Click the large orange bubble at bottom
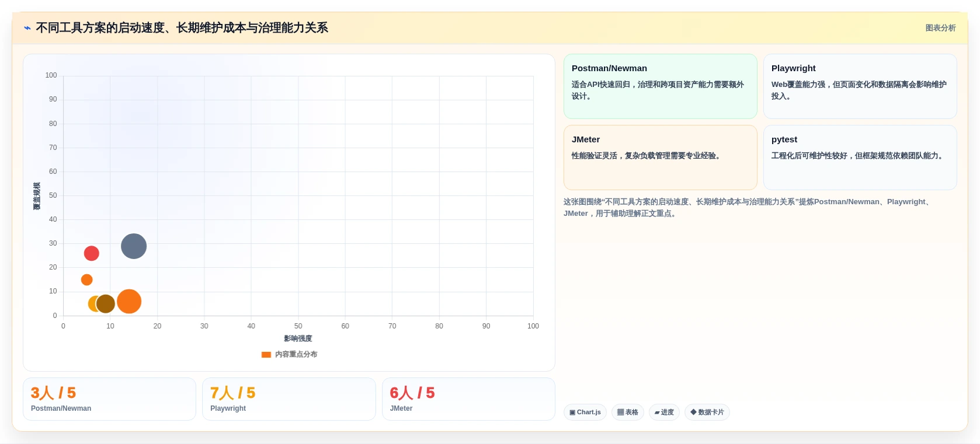 (x=129, y=301)
